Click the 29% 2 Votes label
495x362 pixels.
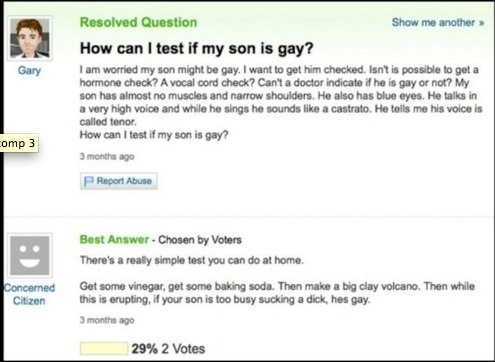(x=168, y=349)
